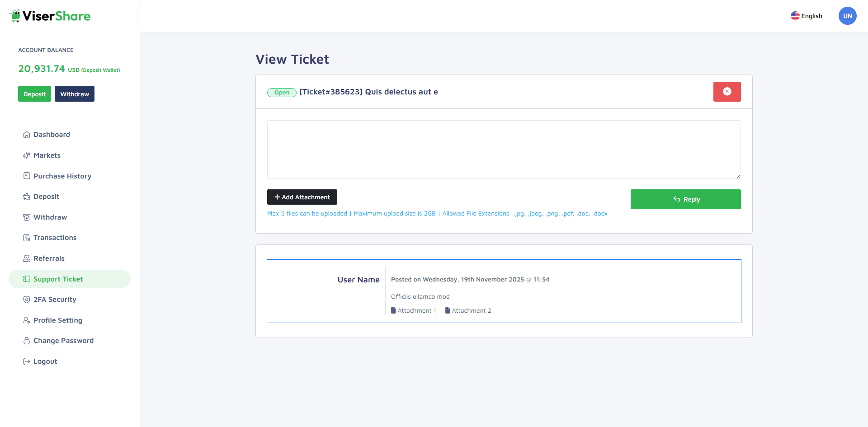Go to Change Password menu item
Viewport: 868px width, 427px height.
(x=63, y=341)
